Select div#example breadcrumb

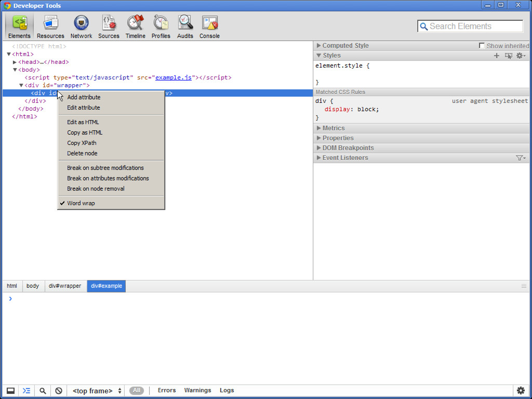click(x=106, y=286)
